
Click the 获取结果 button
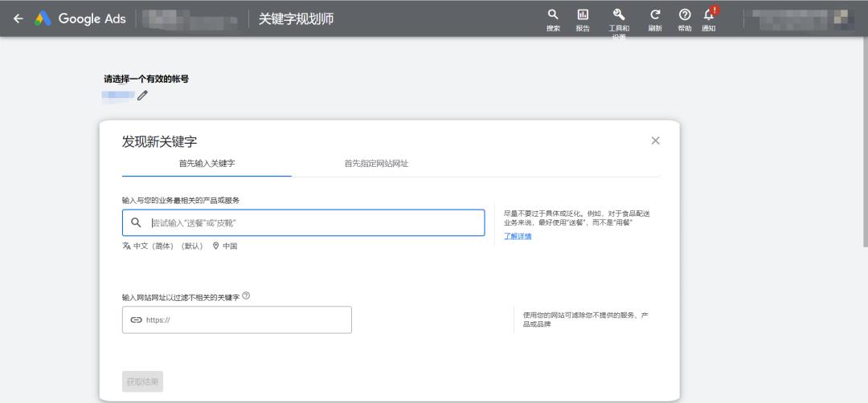143,381
